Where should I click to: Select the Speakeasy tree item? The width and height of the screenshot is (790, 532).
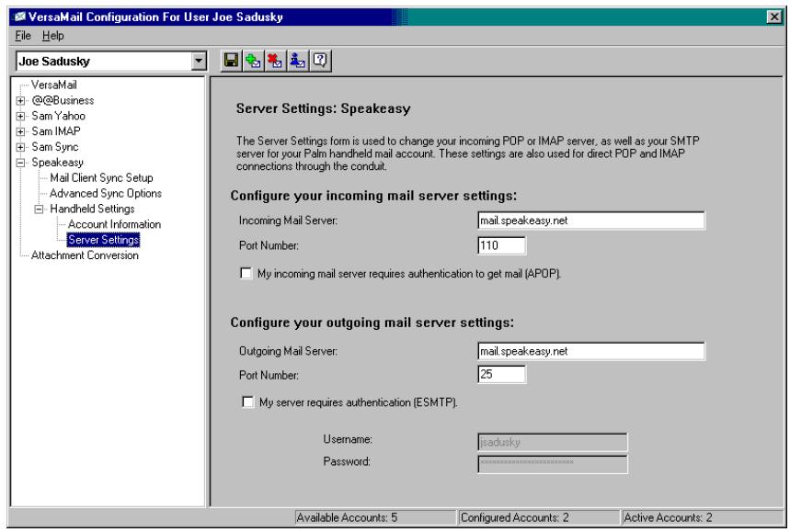pyautogui.click(x=57, y=163)
